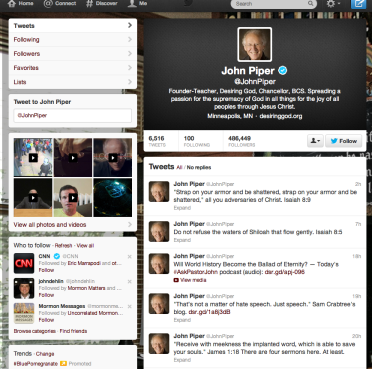Click the Follow button on profile
372x369 pixels.
tap(344, 141)
